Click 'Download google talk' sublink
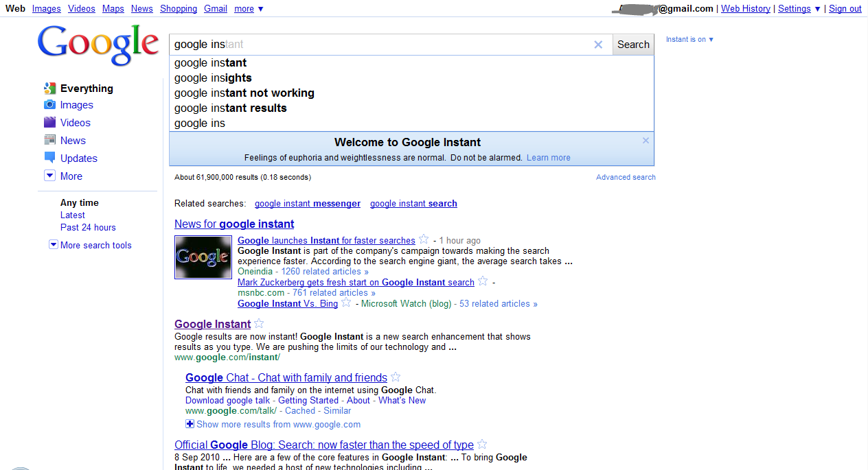The width and height of the screenshot is (868, 470). pos(228,401)
